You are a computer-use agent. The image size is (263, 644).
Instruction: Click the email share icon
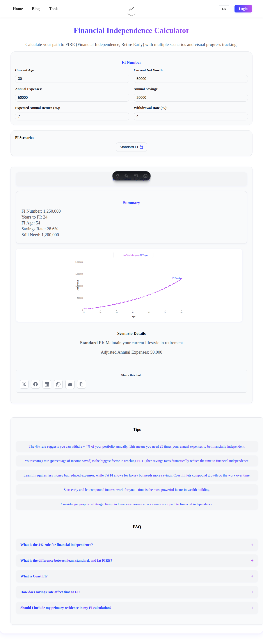click(70, 384)
